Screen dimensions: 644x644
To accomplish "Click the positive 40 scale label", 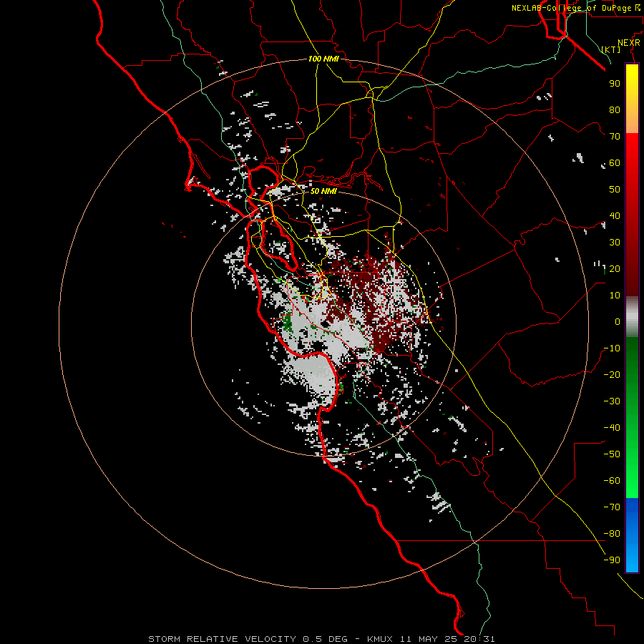I will [x=615, y=215].
